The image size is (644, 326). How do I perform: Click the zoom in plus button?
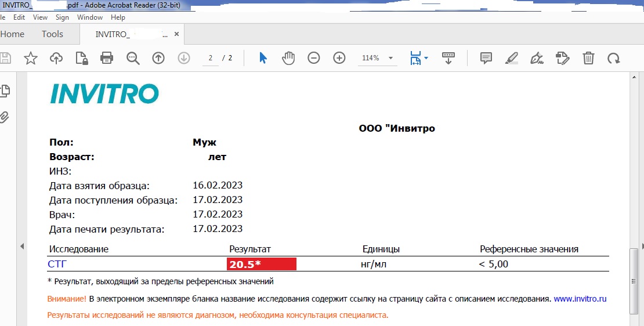point(339,58)
